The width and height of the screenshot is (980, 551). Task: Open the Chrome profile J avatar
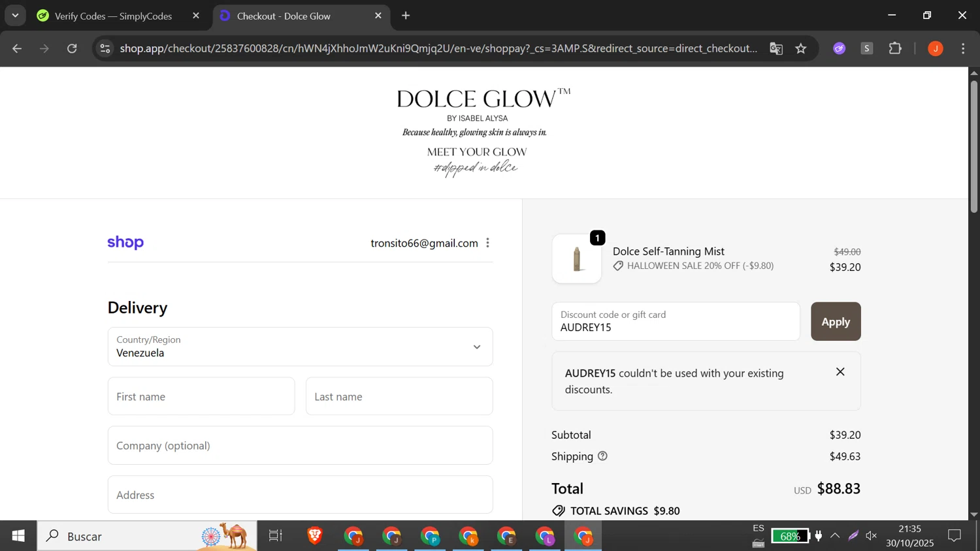(x=936, y=48)
